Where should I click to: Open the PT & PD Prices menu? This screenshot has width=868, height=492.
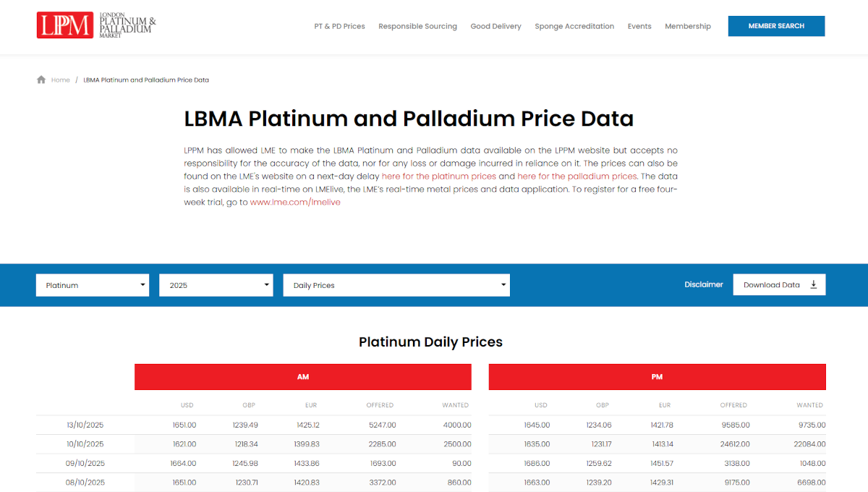click(339, 26)
